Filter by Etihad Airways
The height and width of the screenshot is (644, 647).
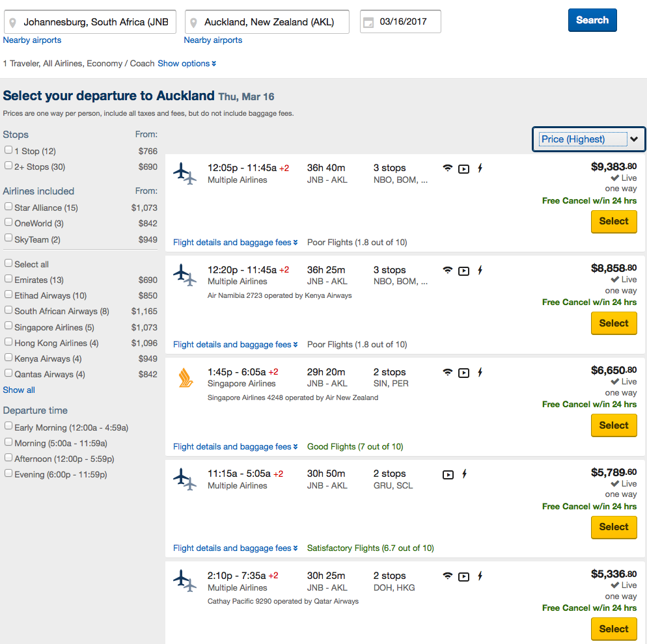[x=8, y=295]
